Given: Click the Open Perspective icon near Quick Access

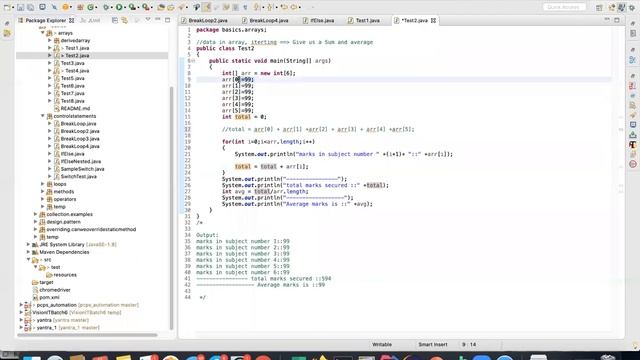Looking at the screenshot, I should point(599,7).
